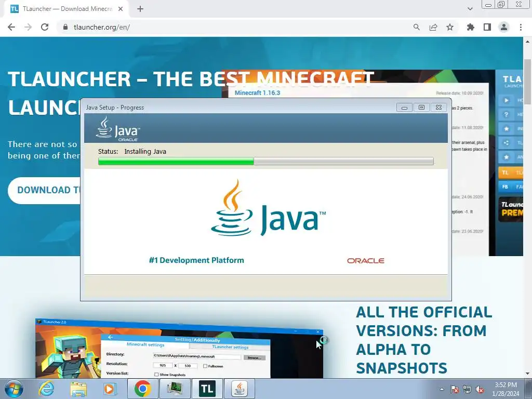Click the TLauncher Premium banner

click(511, 209)
